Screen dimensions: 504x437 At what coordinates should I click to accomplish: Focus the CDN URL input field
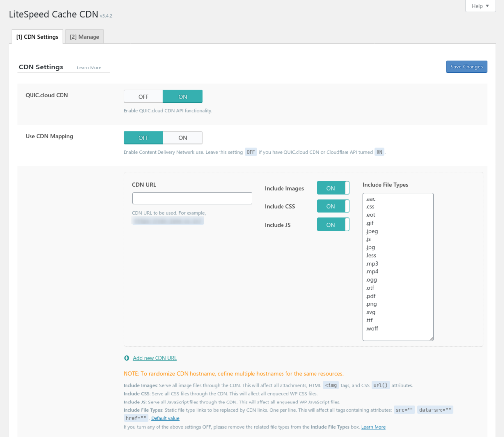pos(192,198)
